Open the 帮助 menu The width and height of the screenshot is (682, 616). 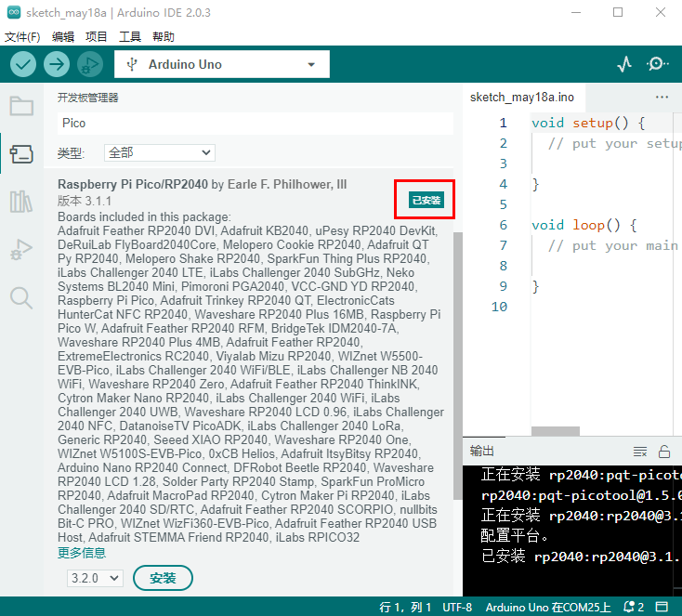click(x=164, y=36)
